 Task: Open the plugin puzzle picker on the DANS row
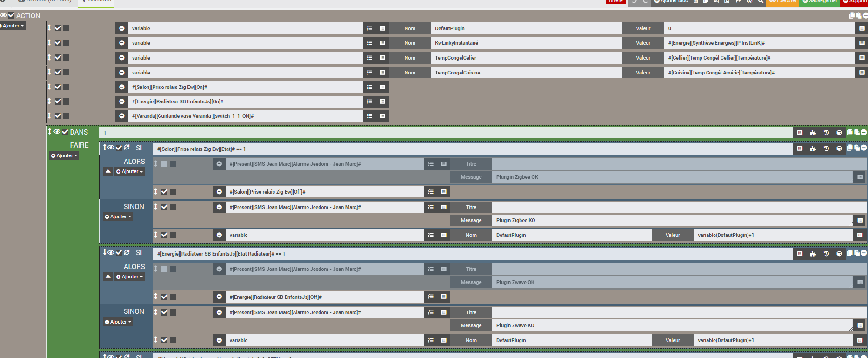(x=813, y=133)
